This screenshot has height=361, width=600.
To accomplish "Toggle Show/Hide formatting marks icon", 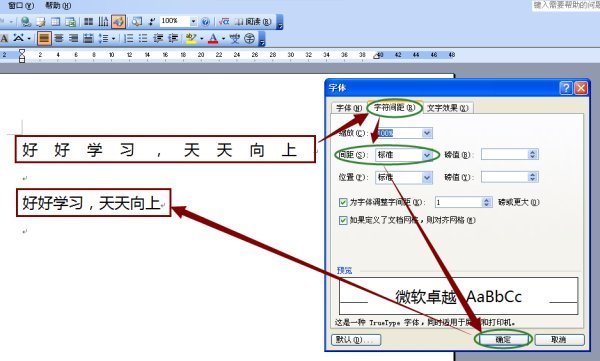I will click(x=152, y=21).
